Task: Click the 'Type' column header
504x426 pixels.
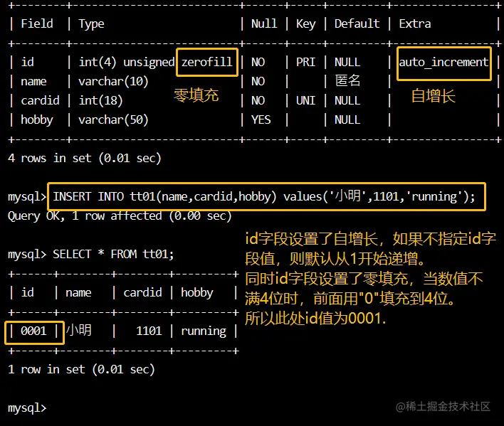Action: pos(91,24)
